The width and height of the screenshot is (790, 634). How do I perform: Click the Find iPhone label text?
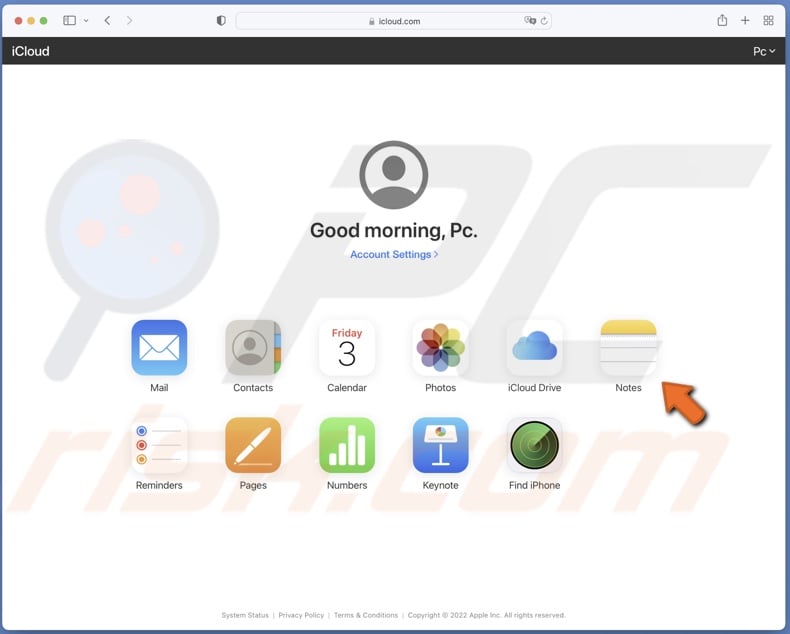click(535, 485)
